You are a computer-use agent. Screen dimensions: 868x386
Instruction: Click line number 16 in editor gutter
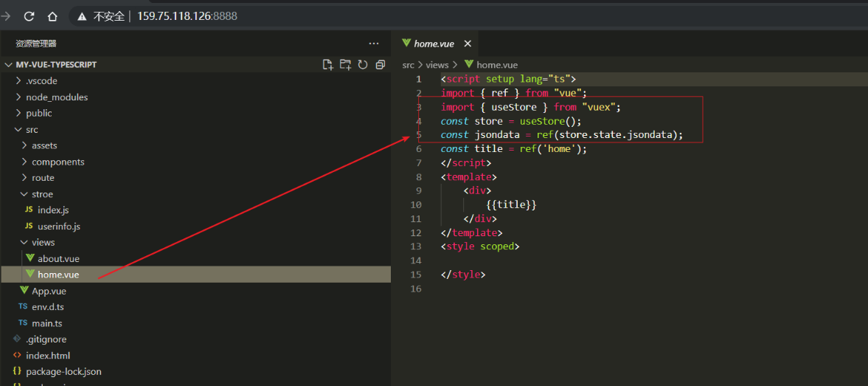(416, 289)
